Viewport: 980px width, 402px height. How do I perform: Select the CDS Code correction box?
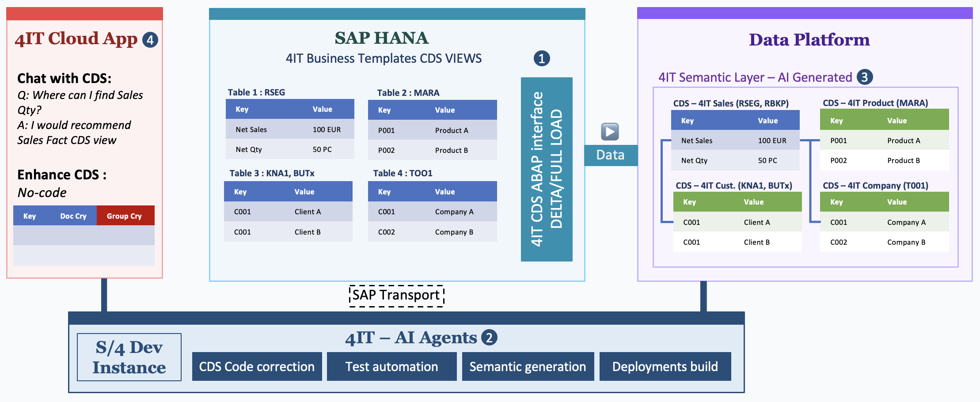[257, 367]
